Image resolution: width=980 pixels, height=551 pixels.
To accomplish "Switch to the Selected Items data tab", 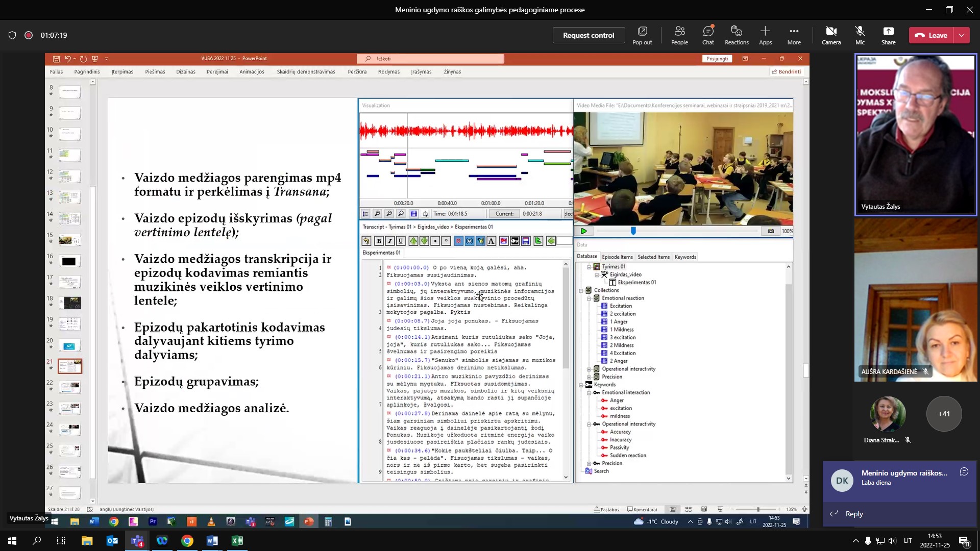I will point(653,257).
